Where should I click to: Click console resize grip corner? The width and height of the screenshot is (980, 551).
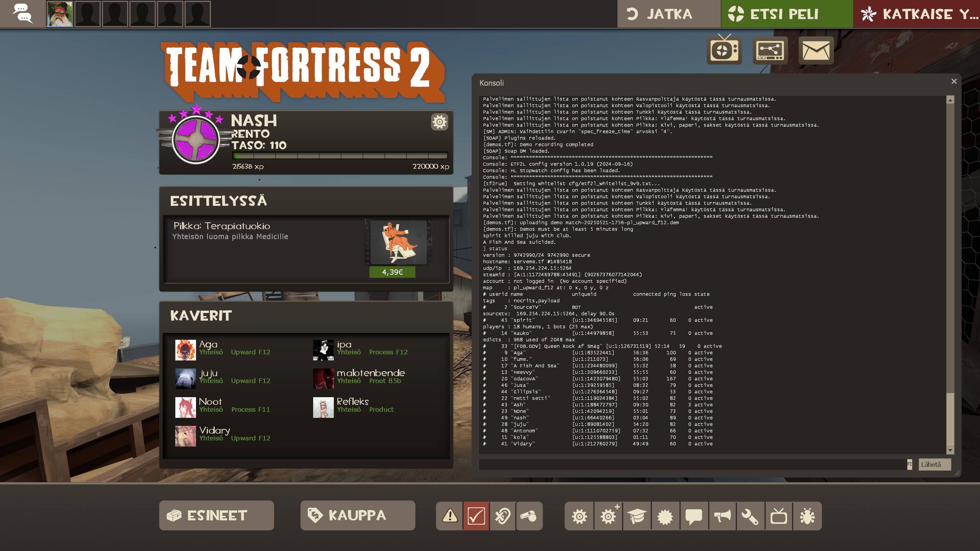957,473
